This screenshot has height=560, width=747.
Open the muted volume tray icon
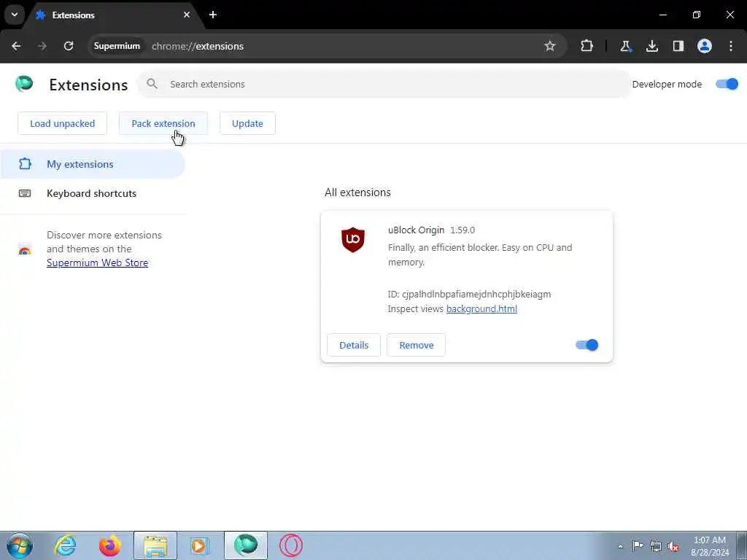(x=673, y=546)
